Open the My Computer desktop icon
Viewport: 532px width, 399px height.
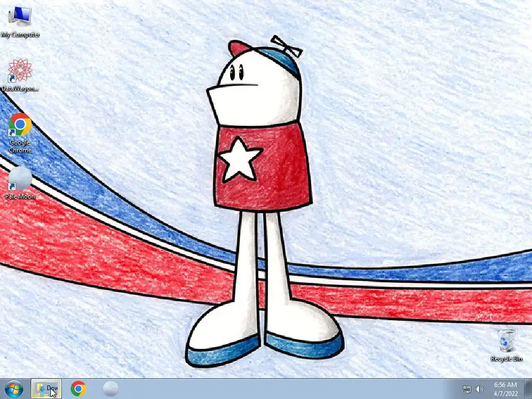(20, 21)
